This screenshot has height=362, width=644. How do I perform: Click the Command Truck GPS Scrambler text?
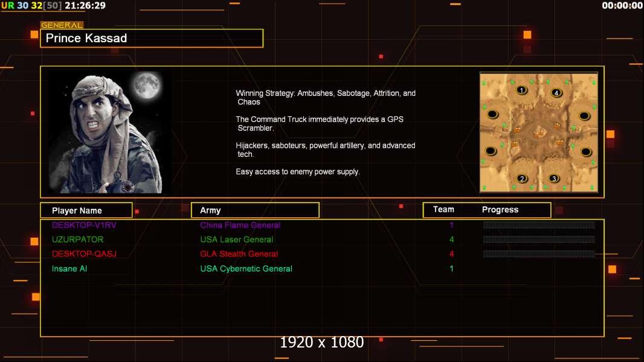click(x=320, y=124)
